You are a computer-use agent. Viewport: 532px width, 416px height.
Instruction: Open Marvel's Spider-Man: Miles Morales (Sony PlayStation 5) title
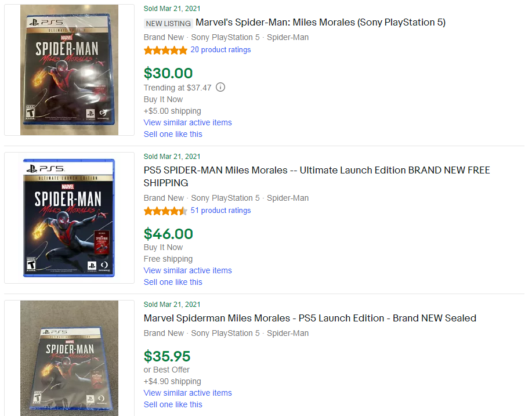coord(321,23)
